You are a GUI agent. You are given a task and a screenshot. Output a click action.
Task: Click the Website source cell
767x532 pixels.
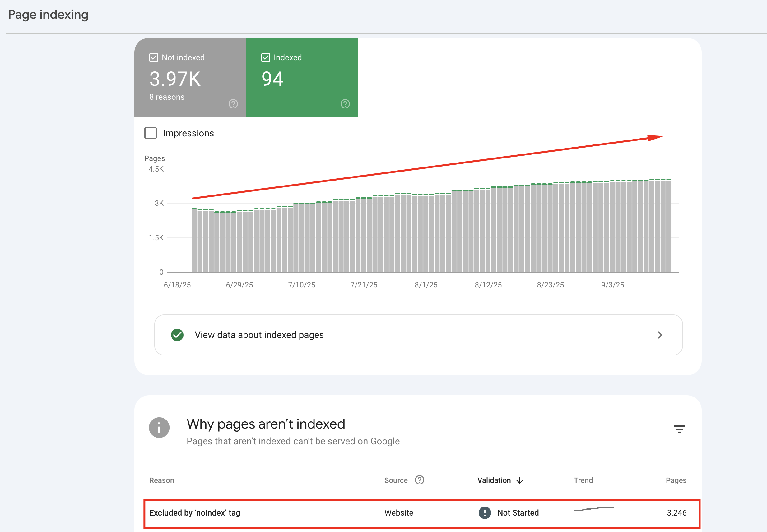[x=399, y=513]
